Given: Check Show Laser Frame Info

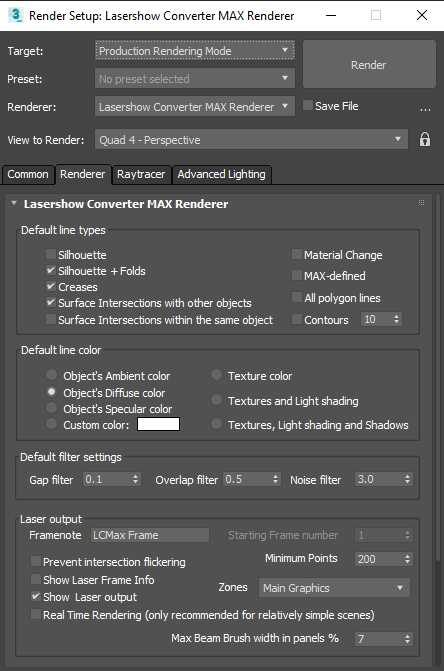Looking at the screenshot, I should point(36,579).
